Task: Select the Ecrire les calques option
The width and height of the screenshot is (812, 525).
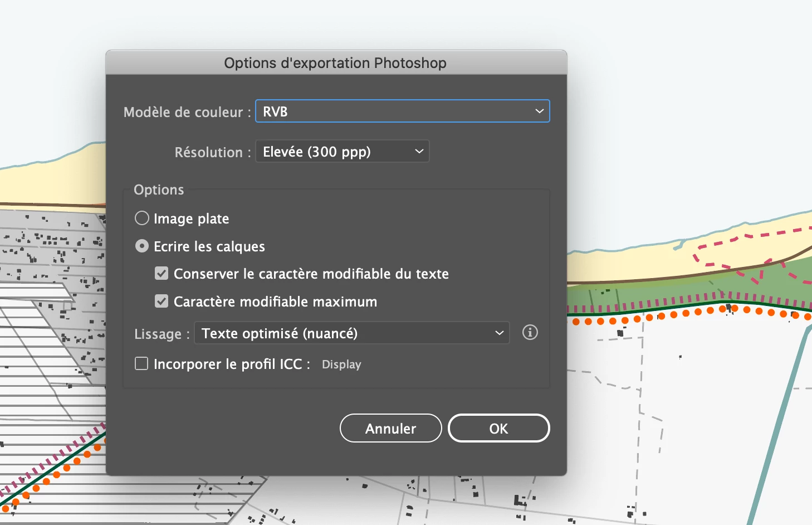Action: pyautogui.click(x=142, y=246)
